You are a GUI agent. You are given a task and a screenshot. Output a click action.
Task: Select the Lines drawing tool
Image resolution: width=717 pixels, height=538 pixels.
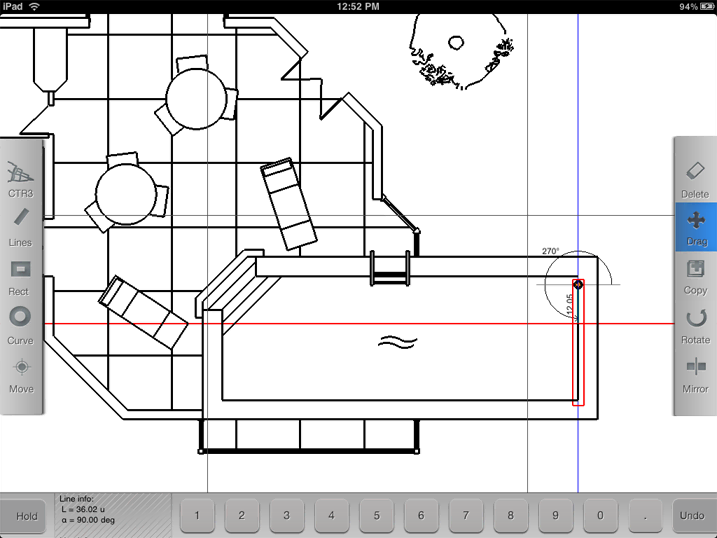point(21,228)
